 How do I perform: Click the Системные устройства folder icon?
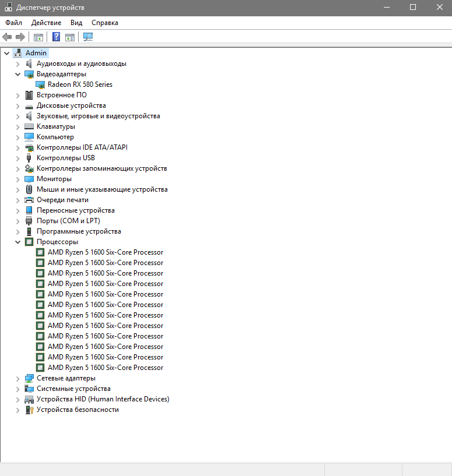click(29, 389)
